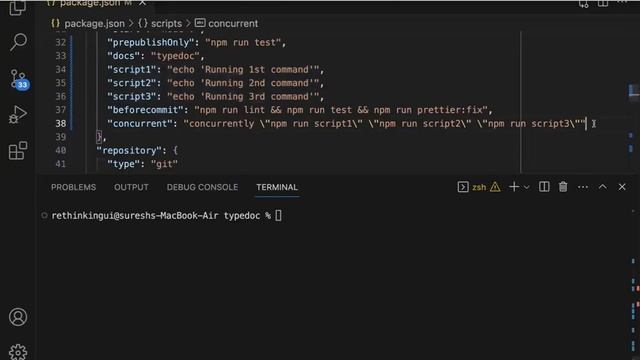Image resolution: width=640 pixels, height=360 pixels.
Task: Select the TERMINAL panel tab
Action: point(277,187)
